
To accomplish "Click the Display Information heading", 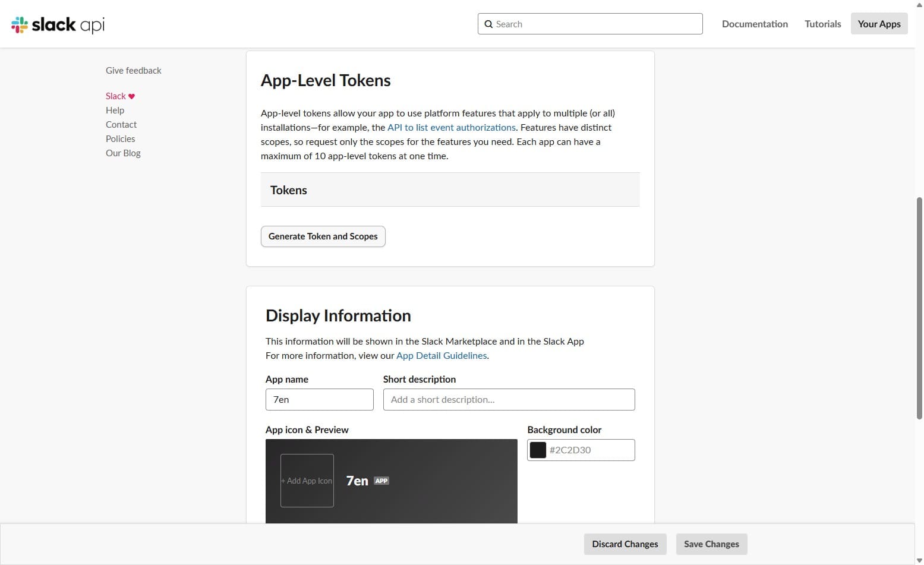I will [338, 315].
